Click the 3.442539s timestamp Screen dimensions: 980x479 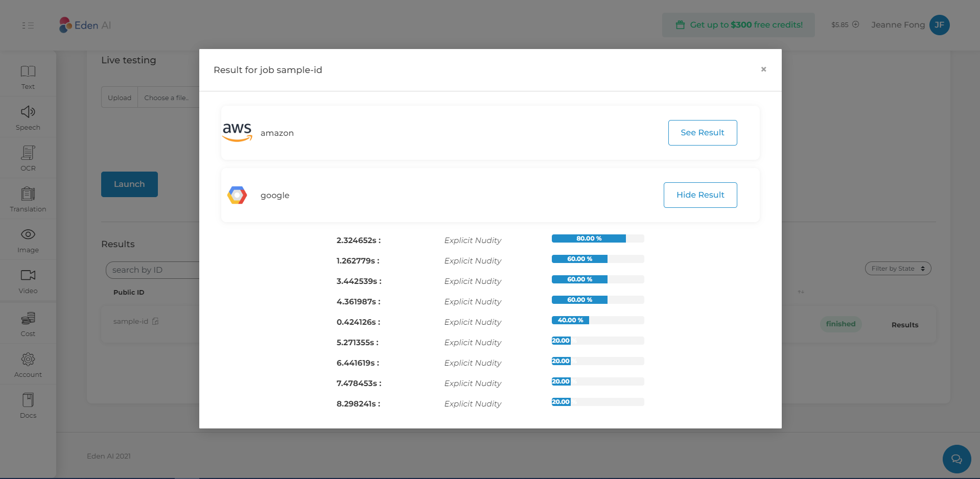[x=359, y=281]
